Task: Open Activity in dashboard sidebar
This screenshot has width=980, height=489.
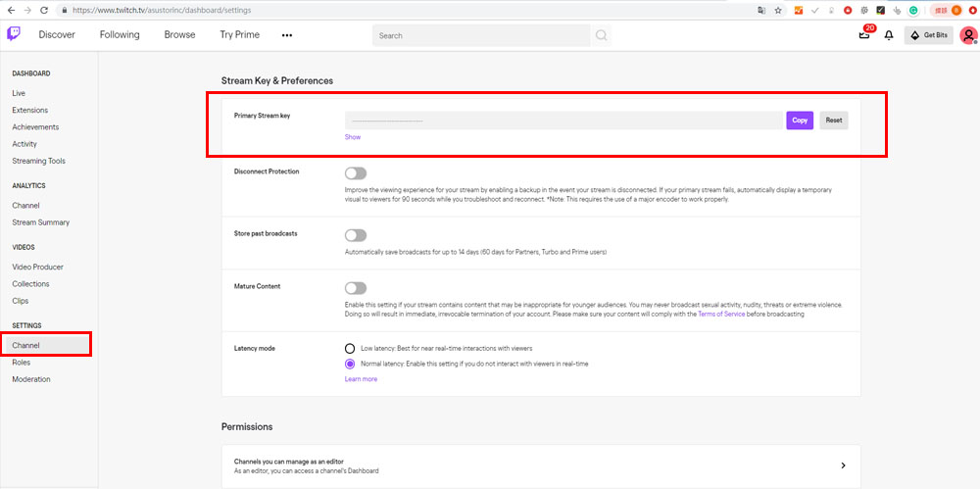Action: [x=24, y=144]
